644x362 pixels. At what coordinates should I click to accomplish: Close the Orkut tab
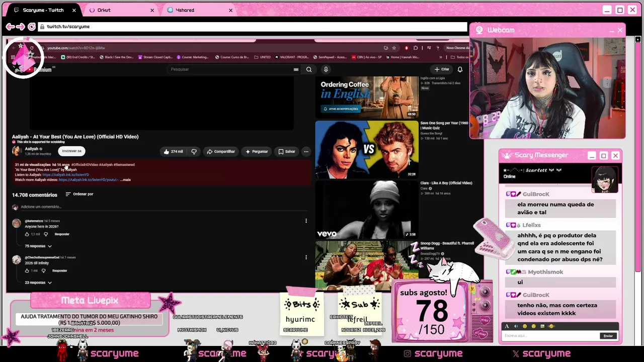point(152,10)
